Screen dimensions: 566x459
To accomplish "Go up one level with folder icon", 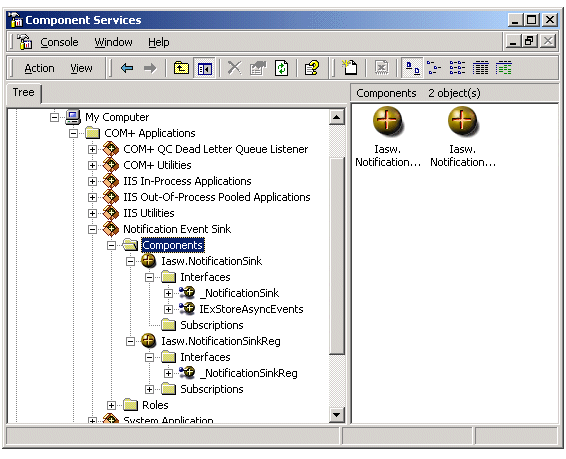I will click(x=181, y=68).
